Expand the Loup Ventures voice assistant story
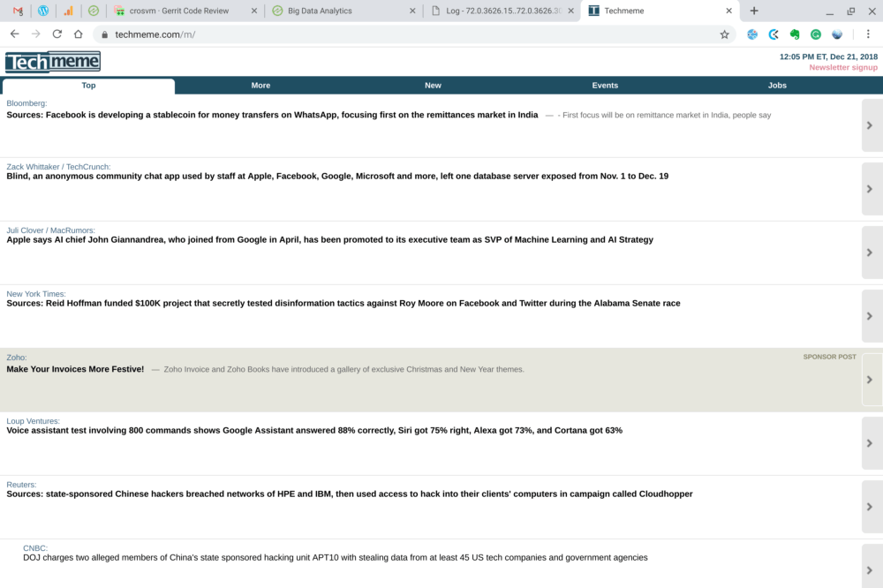 coord(872,444)
